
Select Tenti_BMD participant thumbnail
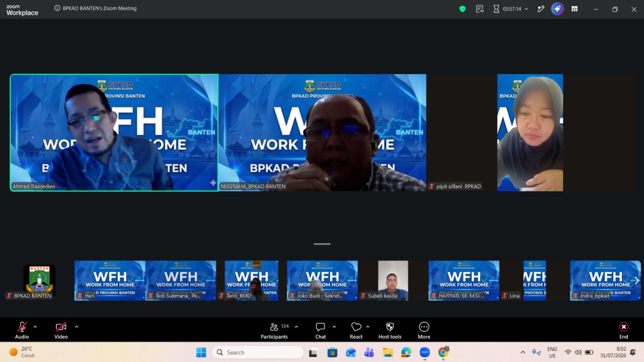(252, 280)
